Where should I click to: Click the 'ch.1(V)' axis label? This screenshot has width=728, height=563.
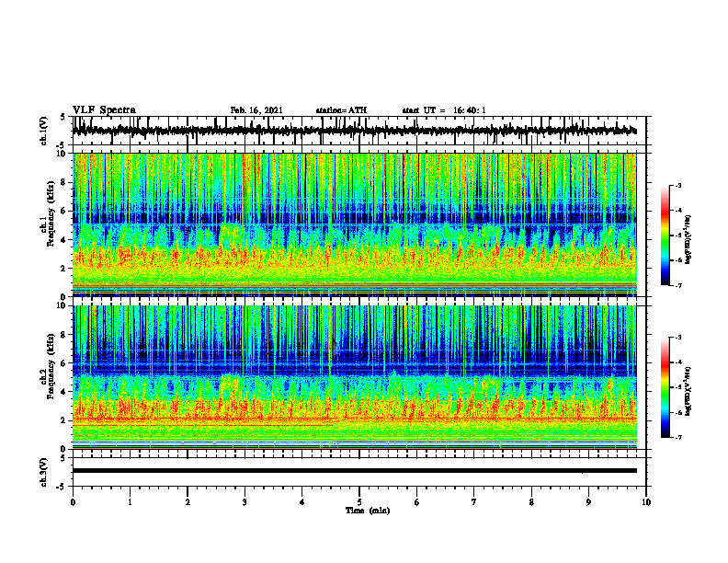point(44,131)
